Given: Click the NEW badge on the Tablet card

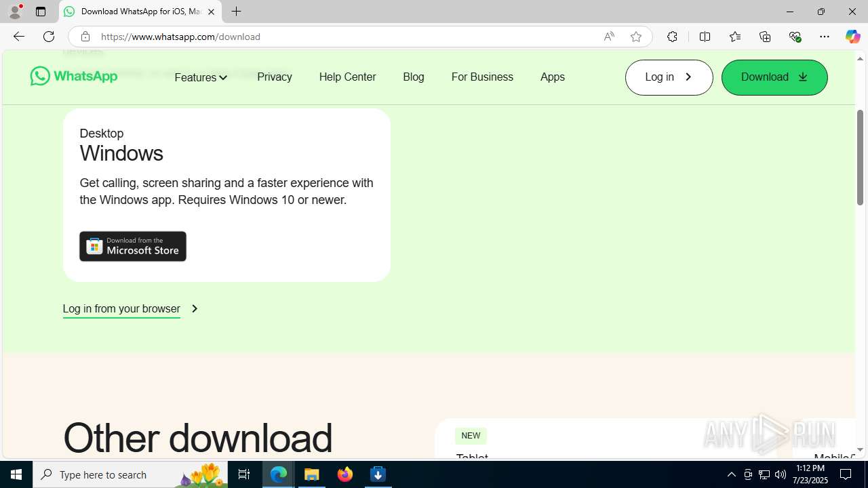Looking at the screenshot, I should coord(471,436).
